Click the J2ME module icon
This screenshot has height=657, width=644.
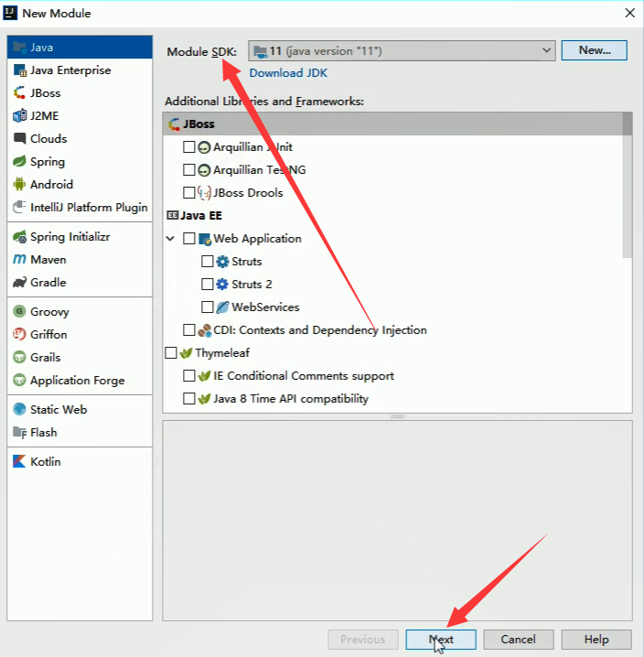tap(19, 115)
